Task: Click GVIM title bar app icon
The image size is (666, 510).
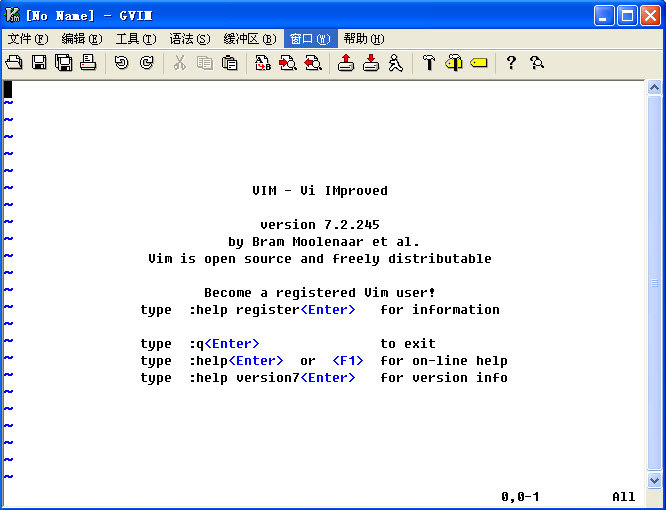Action: (x=12, y=15)
